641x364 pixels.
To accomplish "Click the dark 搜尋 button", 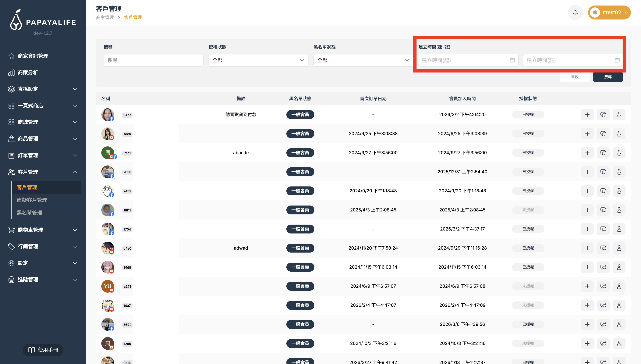I will 608,77.
